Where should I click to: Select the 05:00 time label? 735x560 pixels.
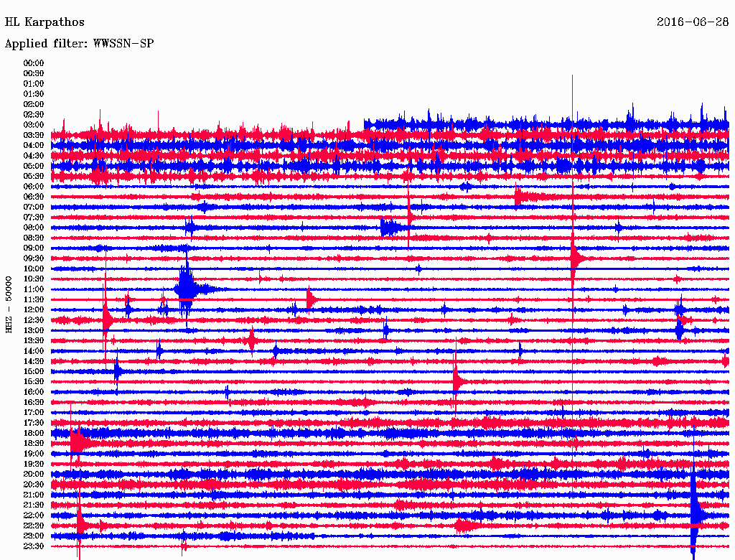point(33,166)
